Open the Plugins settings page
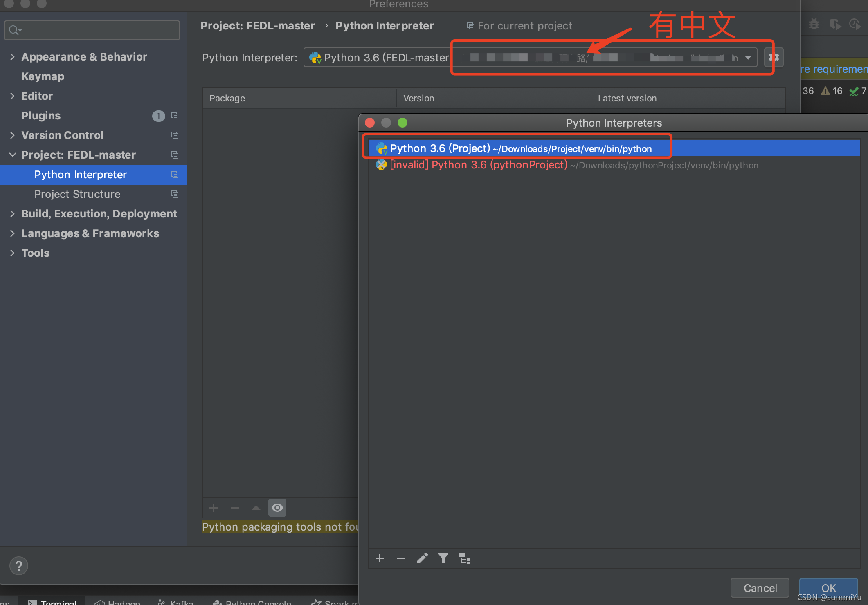 pos(41,116)
